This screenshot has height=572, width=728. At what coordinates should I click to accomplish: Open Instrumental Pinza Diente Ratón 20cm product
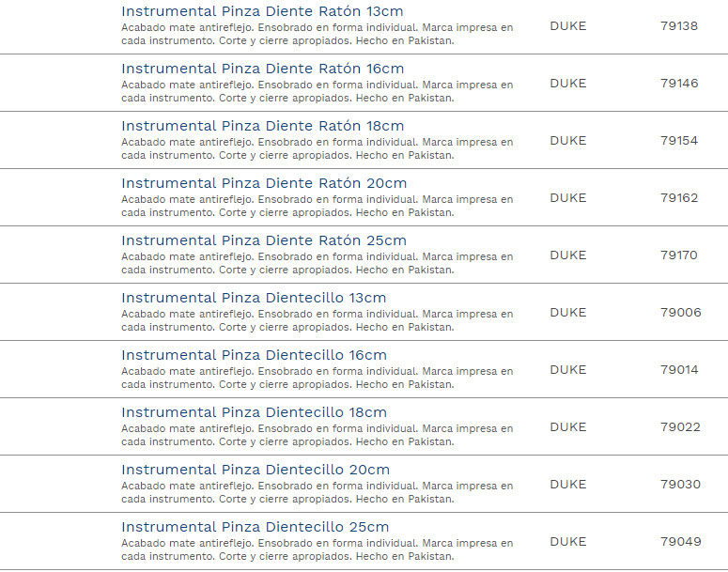(264, 183)
